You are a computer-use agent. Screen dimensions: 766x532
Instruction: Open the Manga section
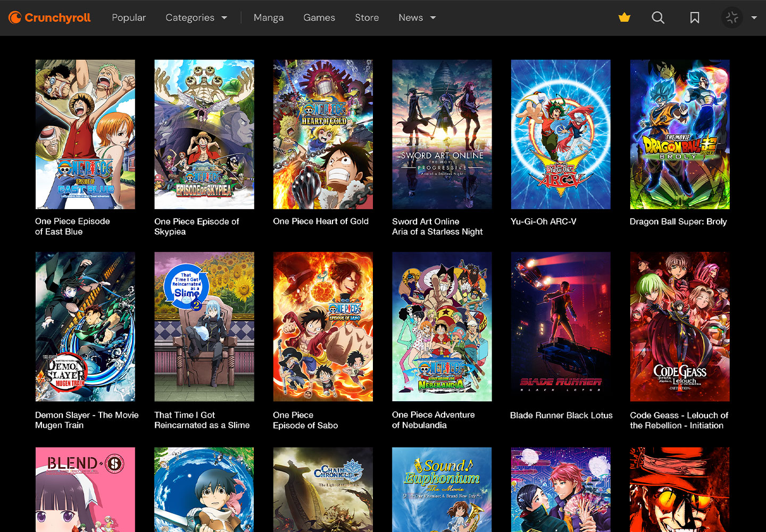269,18
